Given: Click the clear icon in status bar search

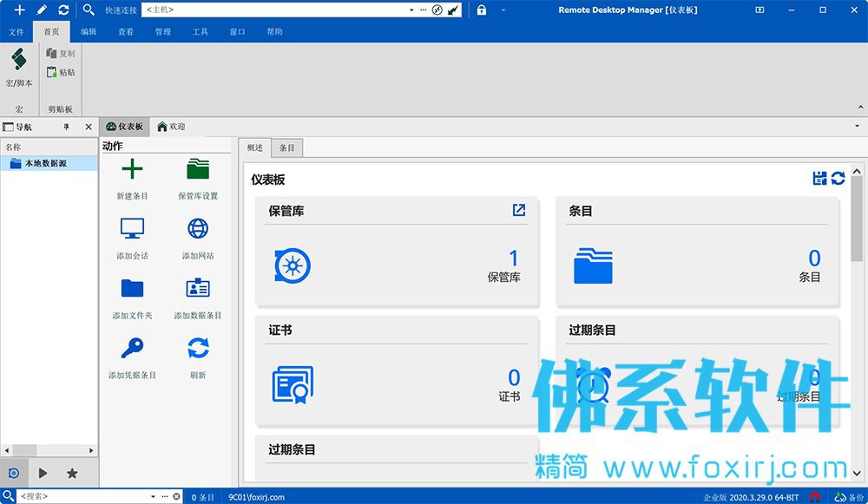Looking at the screenshot, I should (176, 497).
